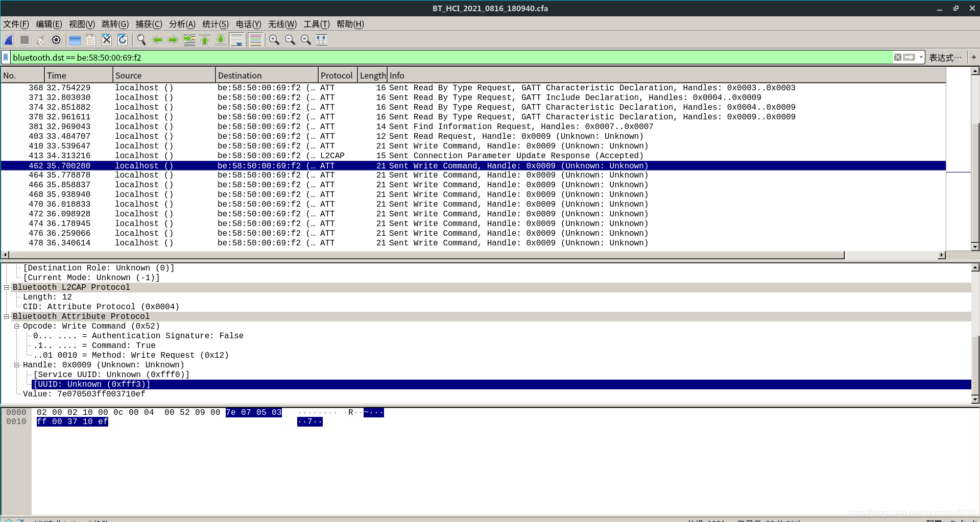Image resolution: width=980 pixels, height=522 pixels.
Task: Open capture options gear icon
Action: click(x=56, y=40)
